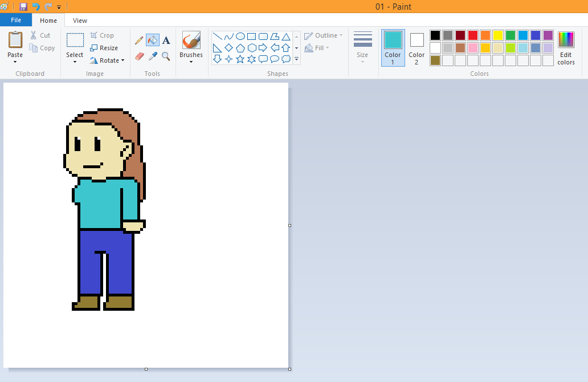
Task: Select the Eraser tool
Action: pos(140,56)
